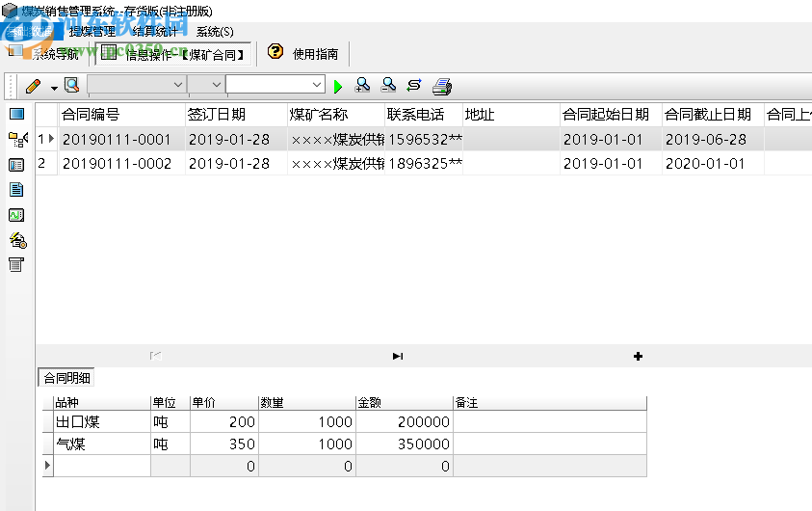Click end date 2020-01-01 cell
The image size is (812, 511).
tap(713, 163)
